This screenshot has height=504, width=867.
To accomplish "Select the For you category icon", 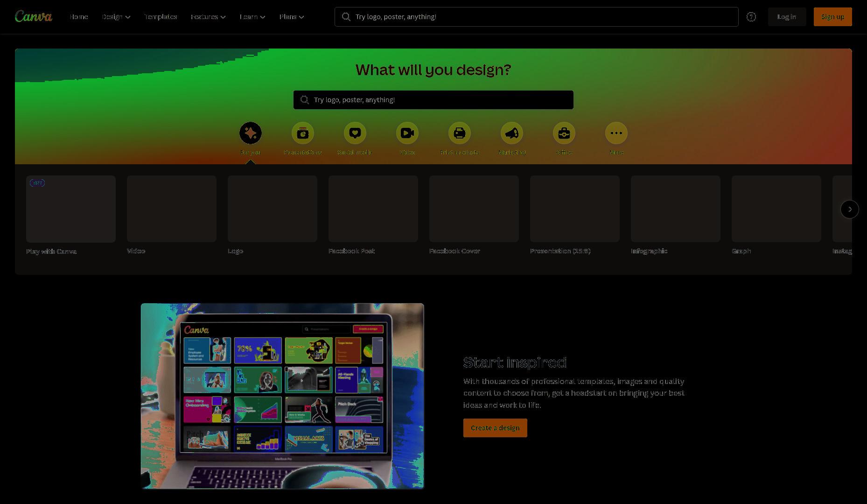I will tap(251, 133).
